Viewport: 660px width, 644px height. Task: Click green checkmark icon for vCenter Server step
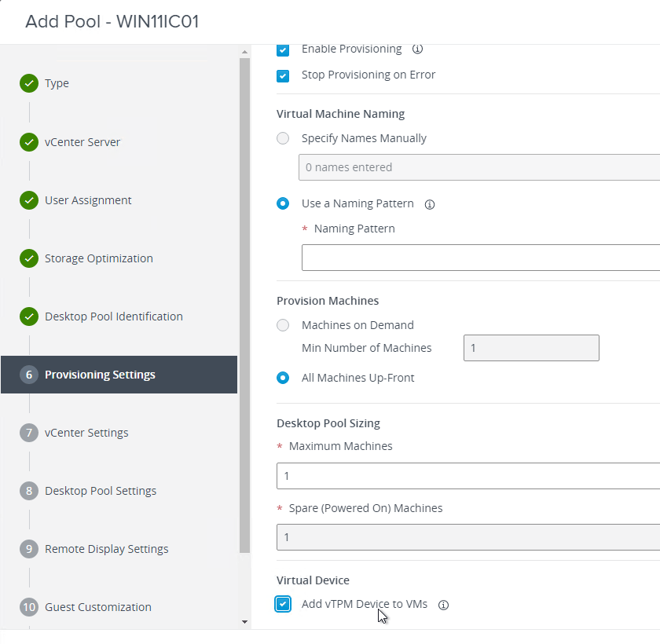29,142
